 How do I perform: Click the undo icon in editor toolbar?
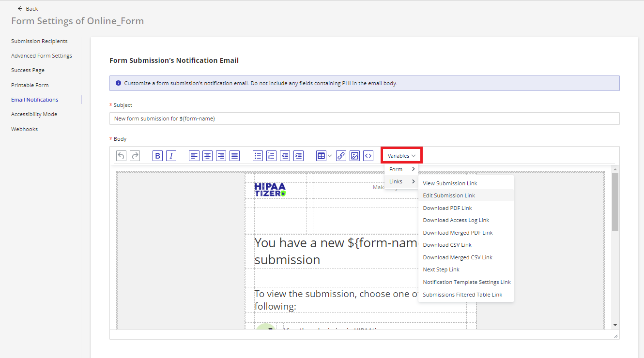tap(121, 156)
